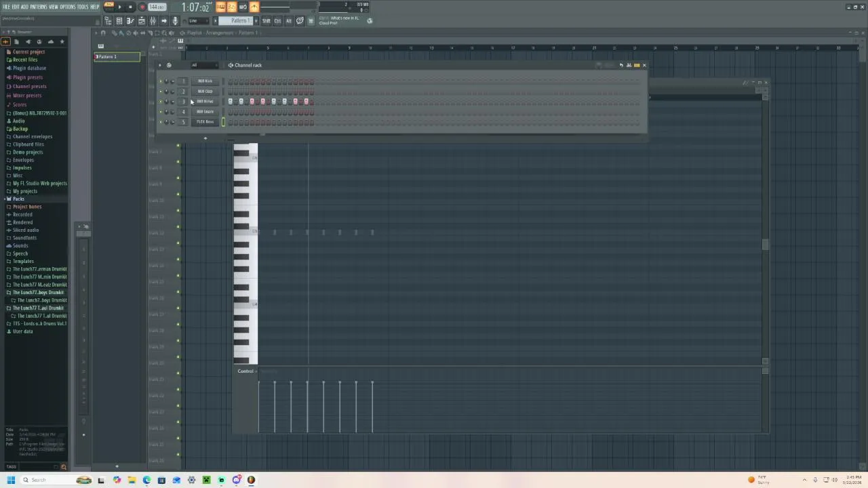Viewport: 868px width, 488px height.
Task: Expand Plugin presets folder
Action: [28, 77]
